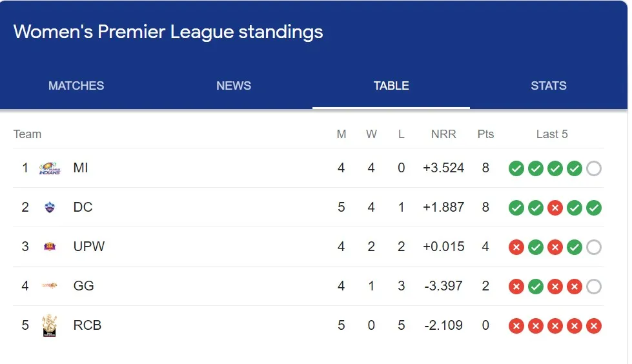
Task: Click the Gujarat Giants team logo
Action: tap(50, 285)
